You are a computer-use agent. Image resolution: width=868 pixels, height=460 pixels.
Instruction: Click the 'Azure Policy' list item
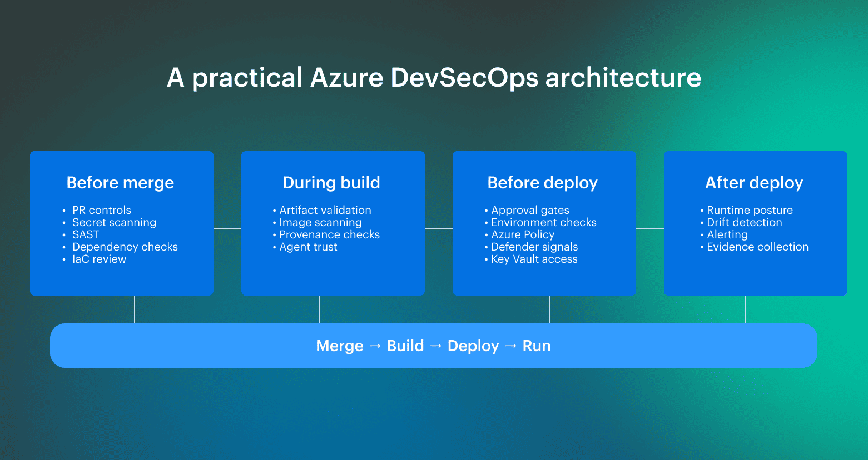(523, 234)
